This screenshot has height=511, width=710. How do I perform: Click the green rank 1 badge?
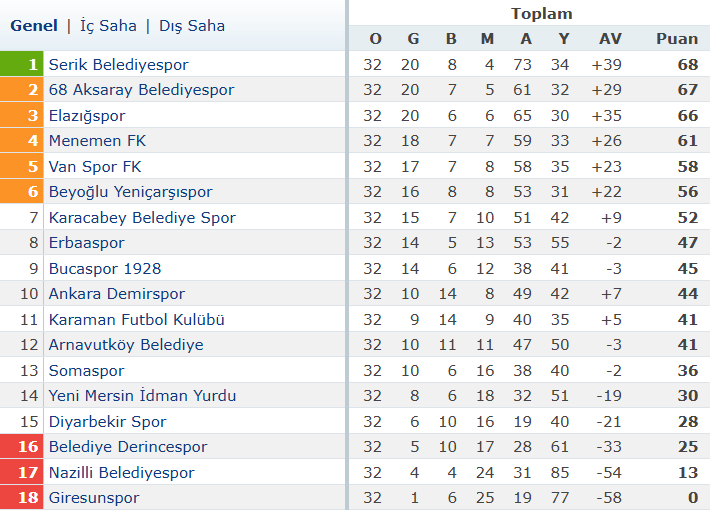click(x=21, y=64)
